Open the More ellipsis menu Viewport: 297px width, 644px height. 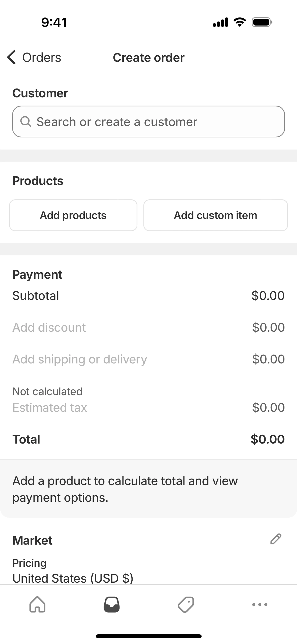click(x=260, y=605)
